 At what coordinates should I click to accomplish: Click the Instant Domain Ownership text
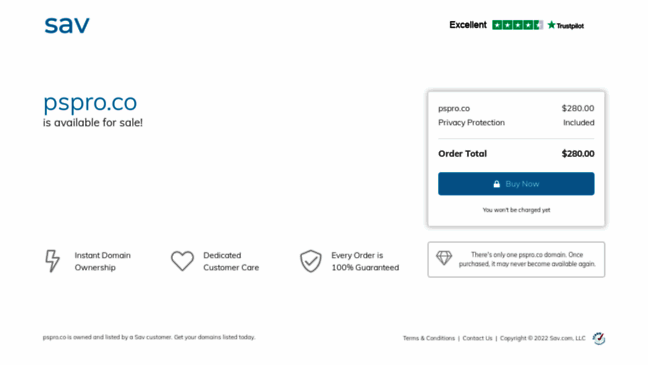102,261
